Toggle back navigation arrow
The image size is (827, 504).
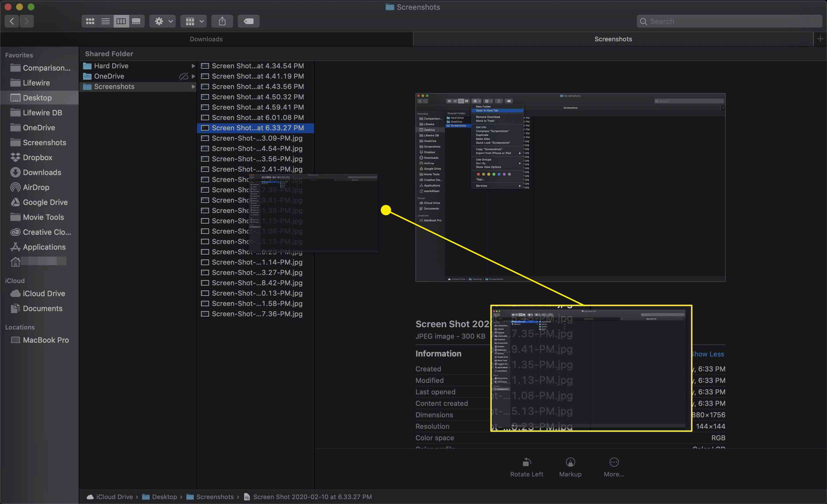coord(12,21)
